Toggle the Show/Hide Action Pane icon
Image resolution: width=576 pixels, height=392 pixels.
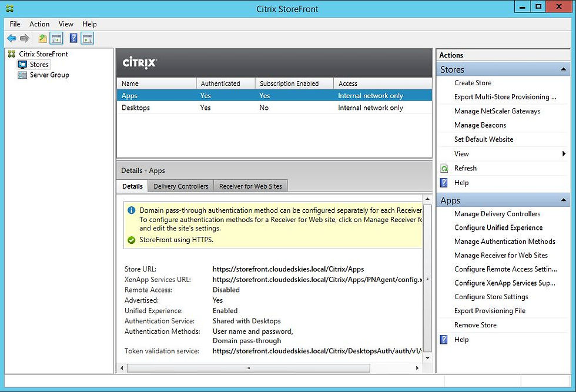tap(88, 38)
